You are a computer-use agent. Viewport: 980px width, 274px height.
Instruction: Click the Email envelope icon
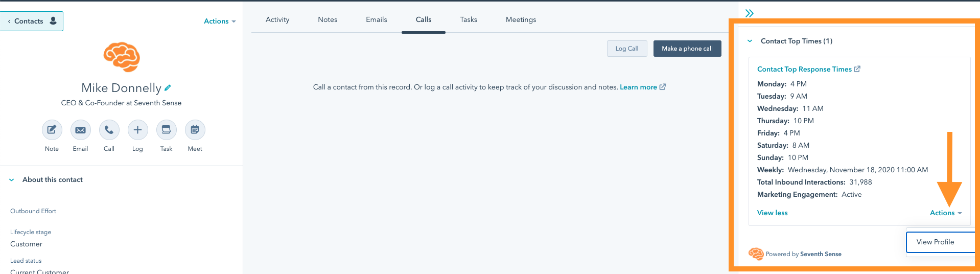pyautogui.click(x=80, y=130)
